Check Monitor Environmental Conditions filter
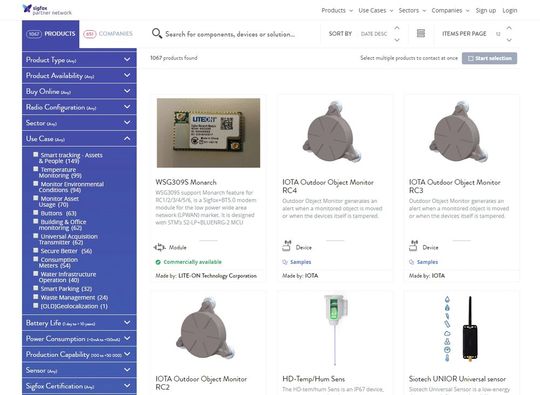 pos(35,184)
